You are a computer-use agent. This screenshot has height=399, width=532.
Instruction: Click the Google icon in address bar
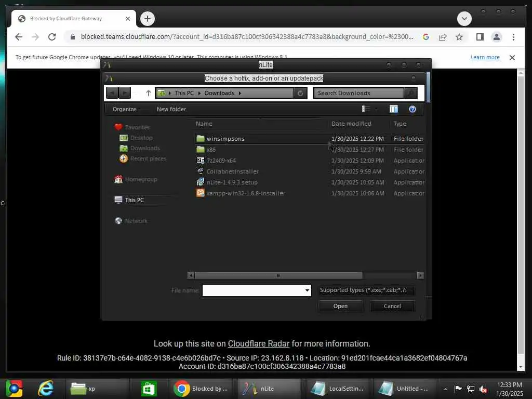click(426, 37)
